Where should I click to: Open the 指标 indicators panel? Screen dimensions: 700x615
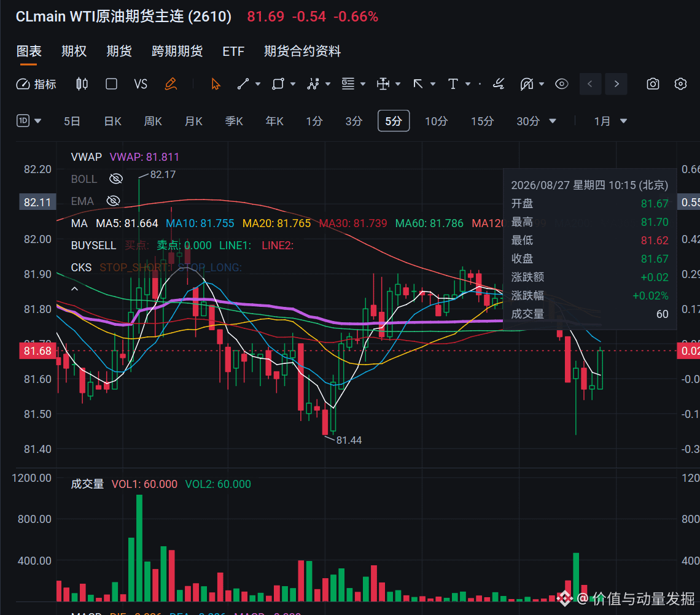(x=36, y=84)
